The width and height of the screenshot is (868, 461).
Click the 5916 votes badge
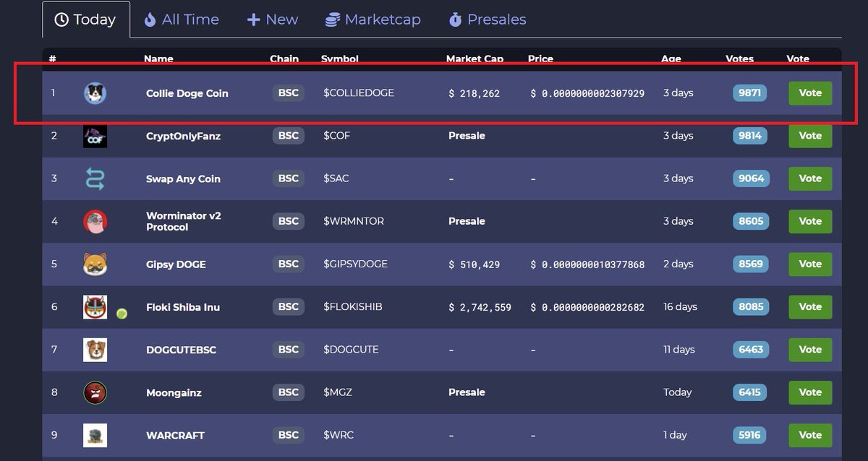tap(750, 435)
